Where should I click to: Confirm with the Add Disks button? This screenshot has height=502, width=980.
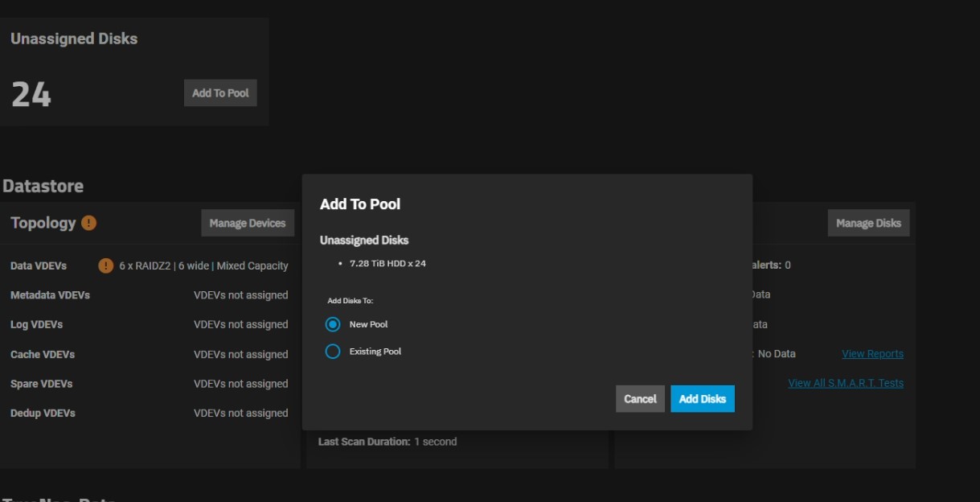point(702,399)
